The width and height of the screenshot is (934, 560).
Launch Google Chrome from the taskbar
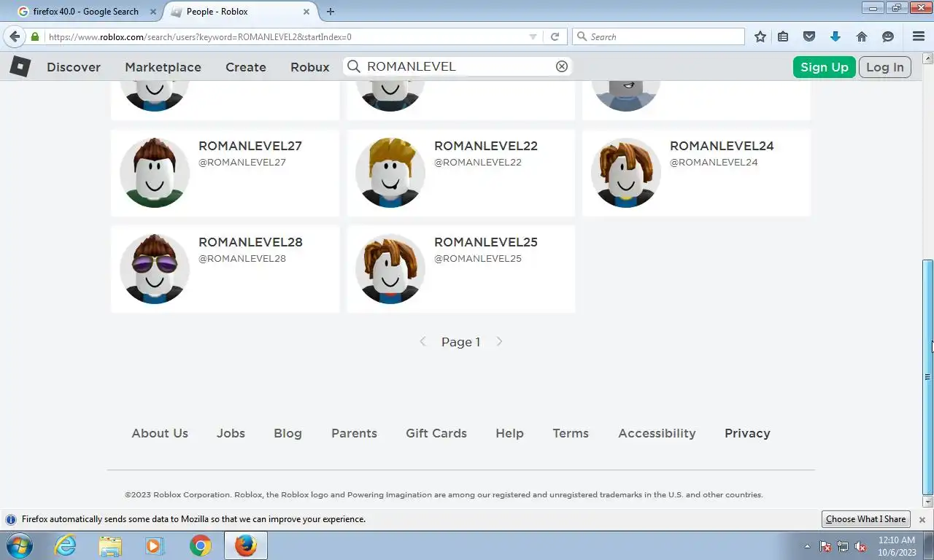[x=200, y=545]
